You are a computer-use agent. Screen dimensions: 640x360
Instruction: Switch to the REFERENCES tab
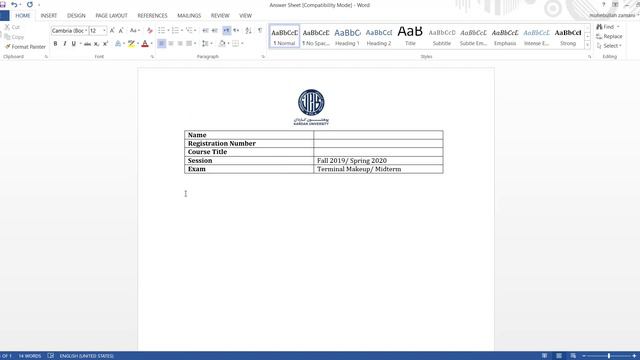152,16
